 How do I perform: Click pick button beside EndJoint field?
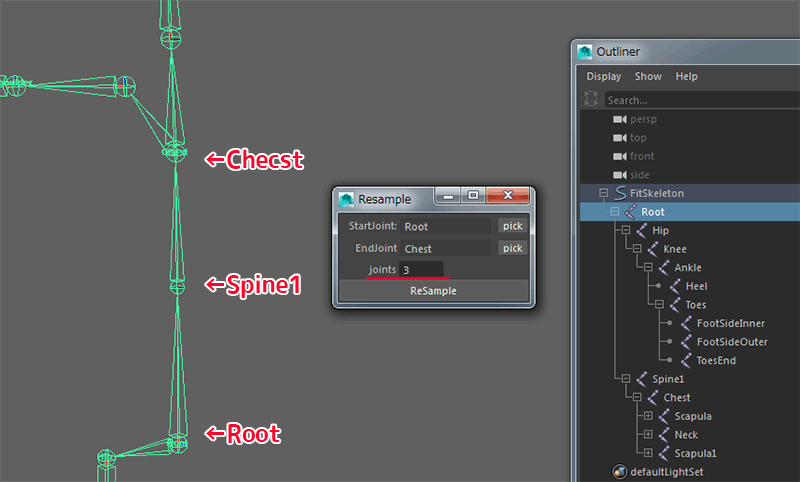tap(512, 248)
